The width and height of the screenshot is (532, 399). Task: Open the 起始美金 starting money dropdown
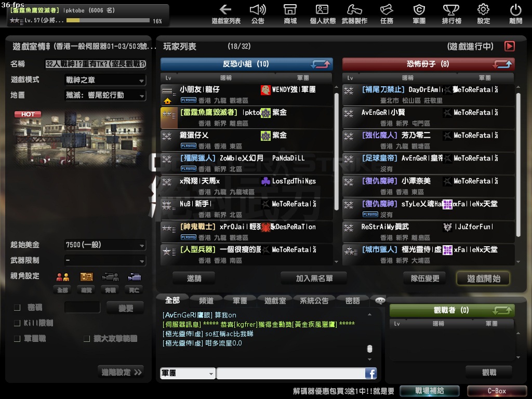click(x=105, y=245)
